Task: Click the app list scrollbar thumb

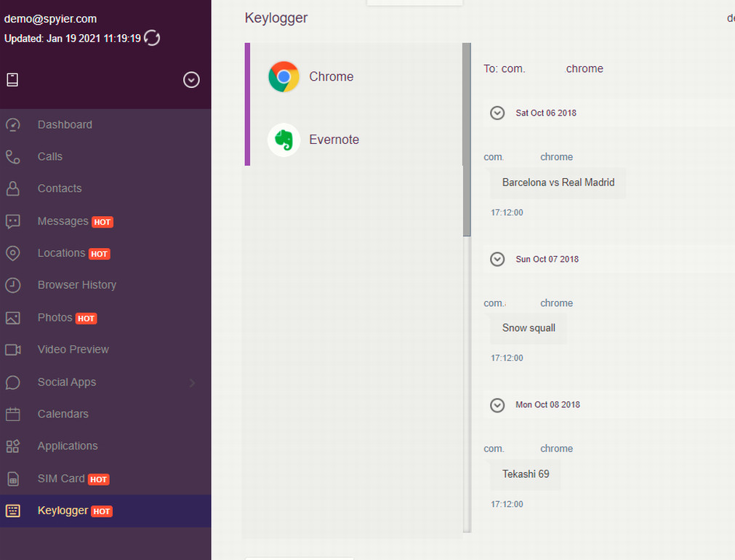Action: 467,140
